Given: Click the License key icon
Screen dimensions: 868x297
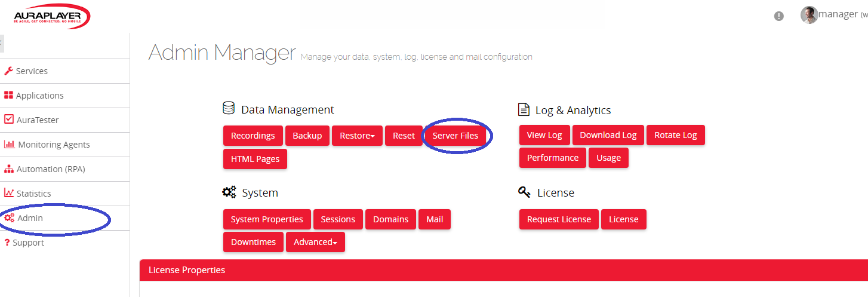Looking at the screenshot, I should pos(525,192).
